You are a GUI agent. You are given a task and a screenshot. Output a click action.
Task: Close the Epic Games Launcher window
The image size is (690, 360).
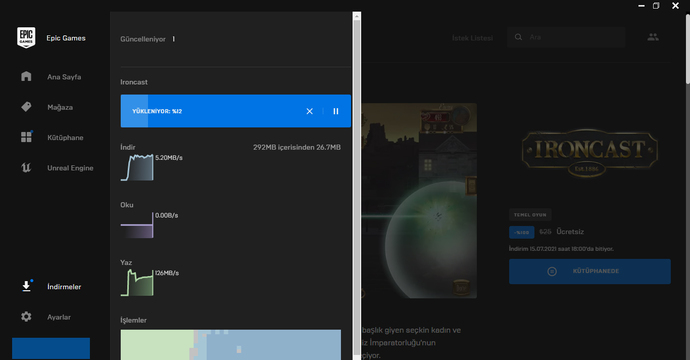coord(675,6)
